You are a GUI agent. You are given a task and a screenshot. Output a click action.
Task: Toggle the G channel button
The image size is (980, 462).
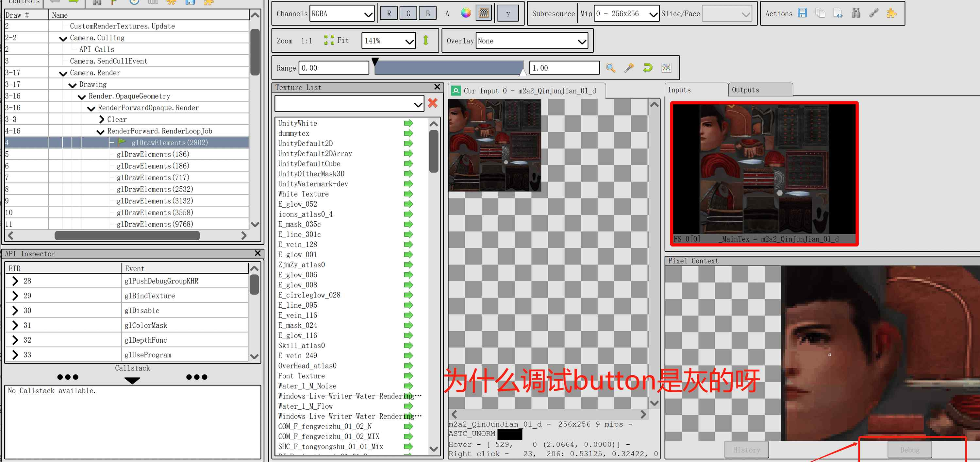tap(408, 14)
